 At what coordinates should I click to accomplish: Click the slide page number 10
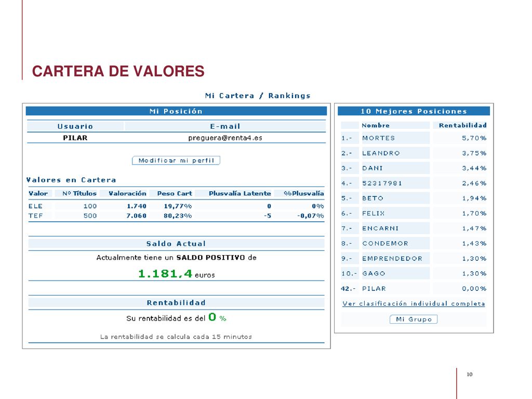(469, 374)
